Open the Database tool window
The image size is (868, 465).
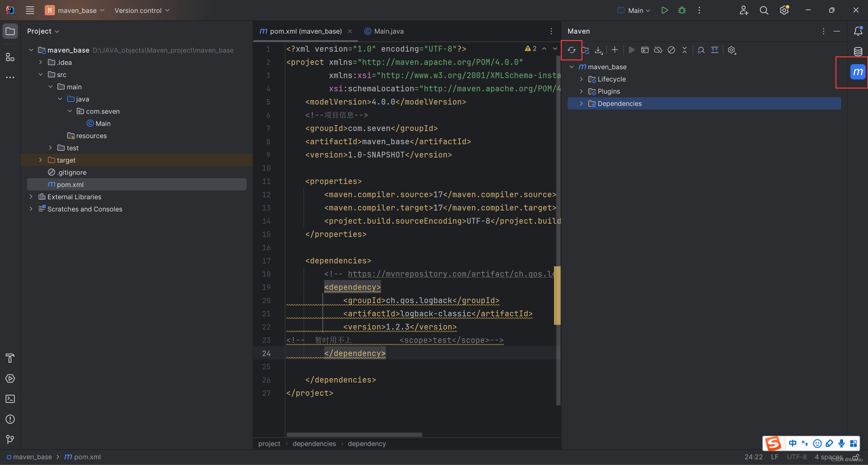[858, 52]
